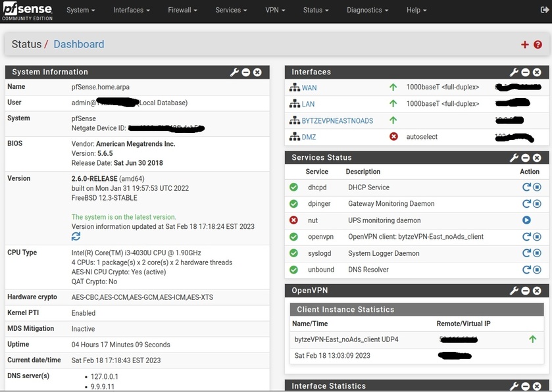Close the System Information widget

tap(257, 72)
